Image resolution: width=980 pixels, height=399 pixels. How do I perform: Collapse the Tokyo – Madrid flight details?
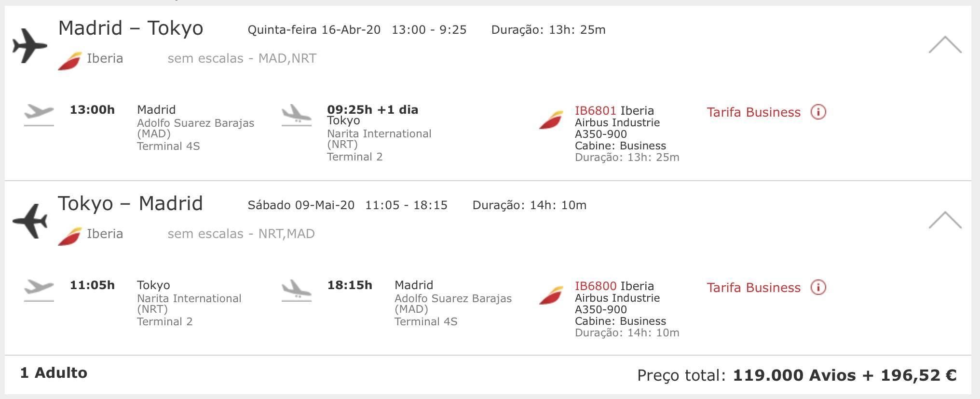click(x=945, y=220)
